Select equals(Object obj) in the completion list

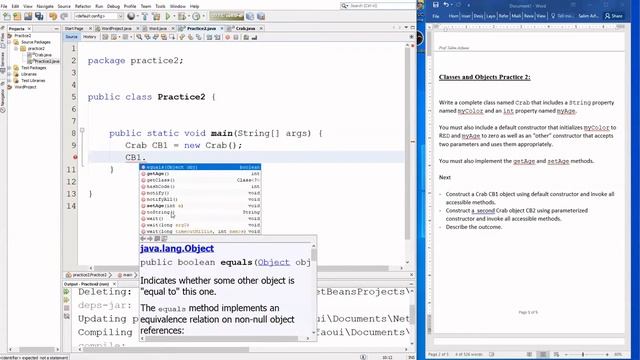tap(200, 167)
